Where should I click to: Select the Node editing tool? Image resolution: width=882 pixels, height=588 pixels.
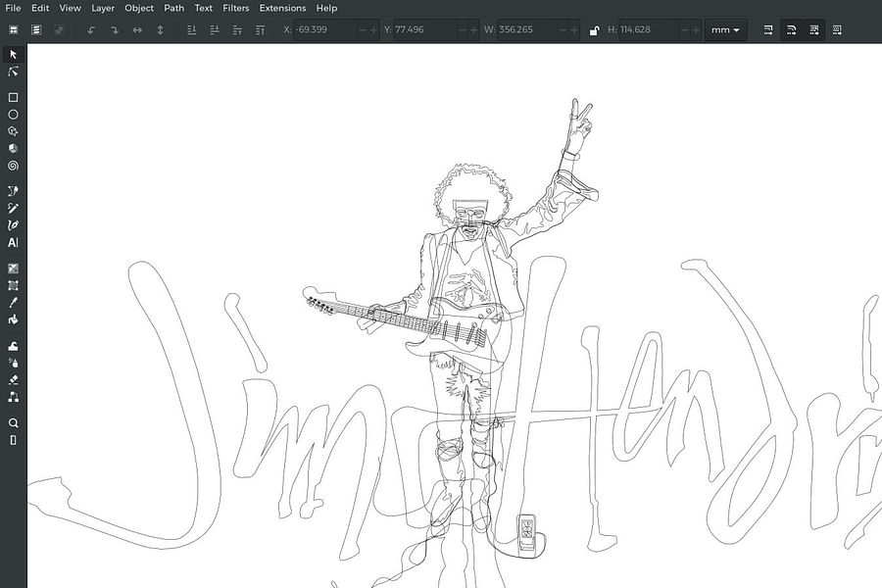point(13,72)
